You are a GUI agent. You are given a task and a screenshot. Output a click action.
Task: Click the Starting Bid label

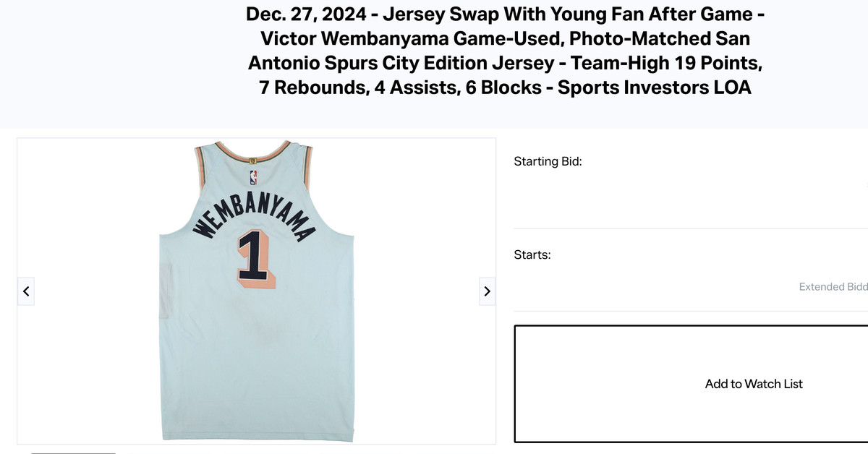tap(548, 161)
